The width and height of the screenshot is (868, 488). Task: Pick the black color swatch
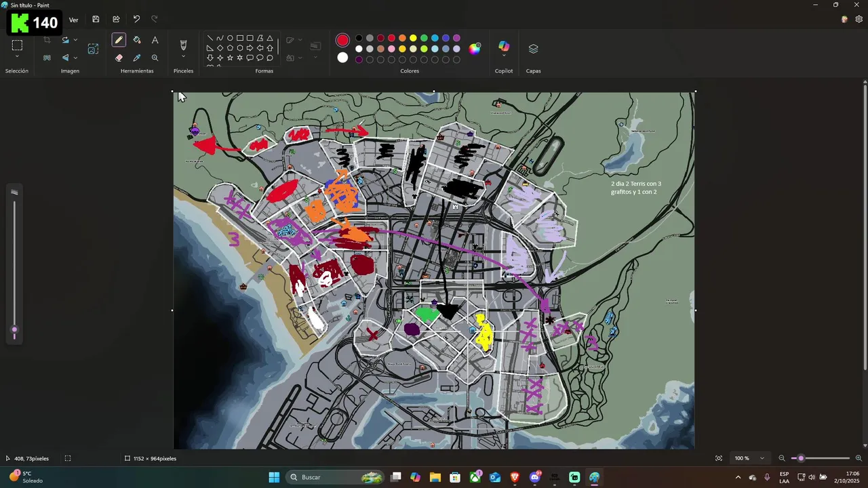pos(359,38)
